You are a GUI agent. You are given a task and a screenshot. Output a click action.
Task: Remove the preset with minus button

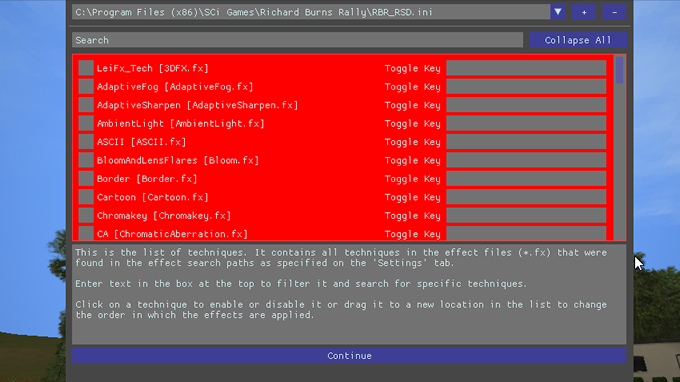pyautogui.click(x=614, y=12)
